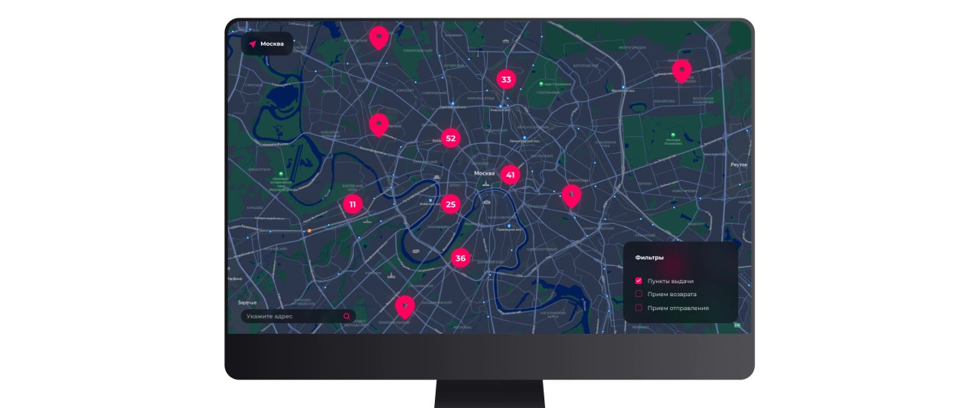Enable the Прием отправления checkbox
The width and height of the screenshot is (980, 408).
point(639,308)
